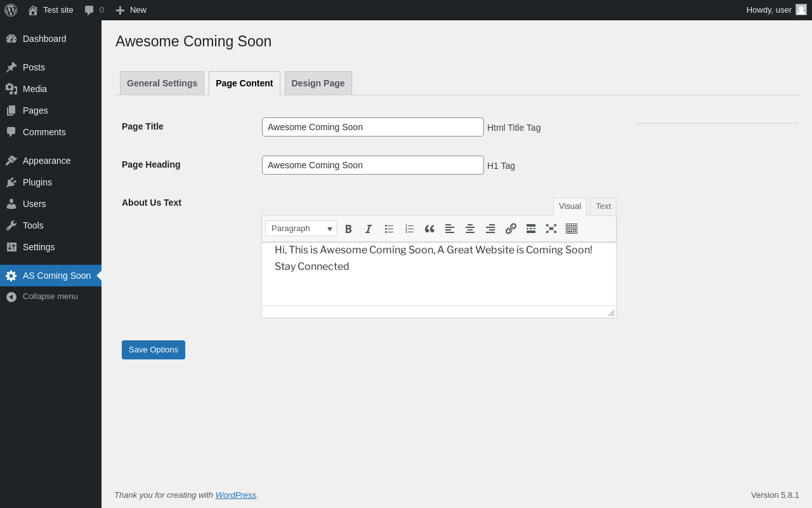Toggle bold formatting in the editor

click(x=348, y=229)
